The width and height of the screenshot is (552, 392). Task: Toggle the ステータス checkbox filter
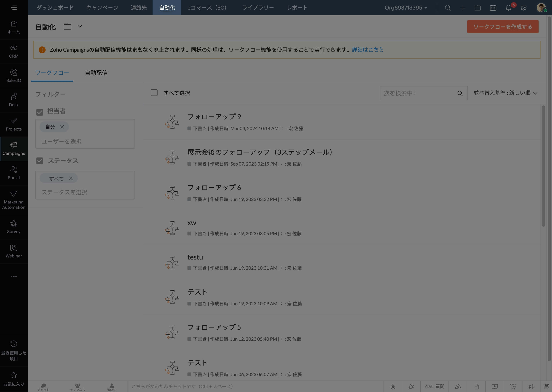point(39,161)
